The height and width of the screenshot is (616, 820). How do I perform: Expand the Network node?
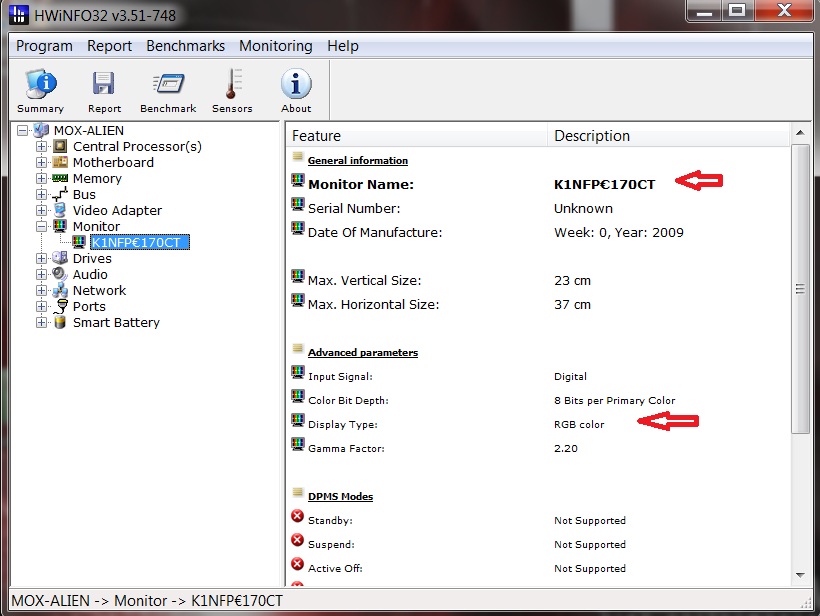point(41,290)
